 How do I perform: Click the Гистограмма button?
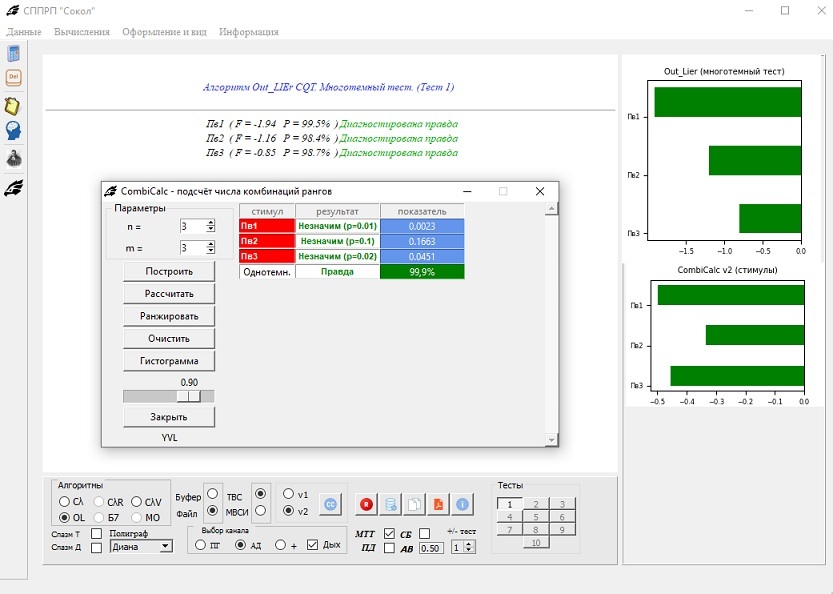[169, 360]
